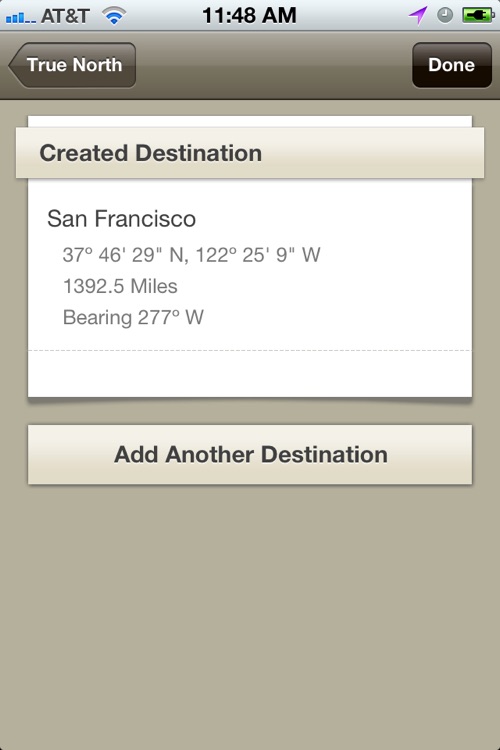Tap the 1392.5 Miles distance text
The height and width of the screenshot is (750, 500).
click(x=120, y=287)
